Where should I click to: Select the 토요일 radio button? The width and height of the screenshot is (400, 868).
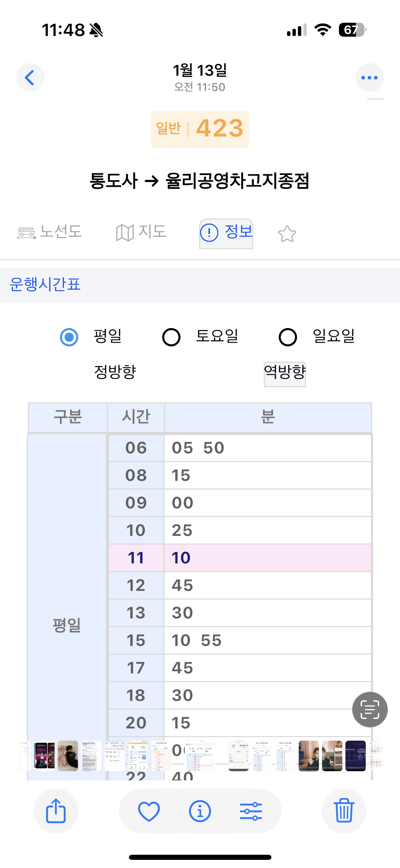171,337
